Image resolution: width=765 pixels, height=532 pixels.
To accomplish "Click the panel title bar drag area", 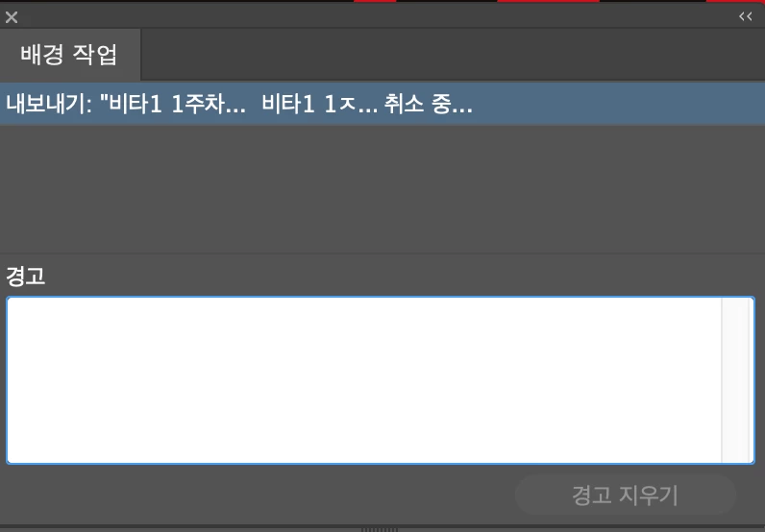I will click(378, 17).
